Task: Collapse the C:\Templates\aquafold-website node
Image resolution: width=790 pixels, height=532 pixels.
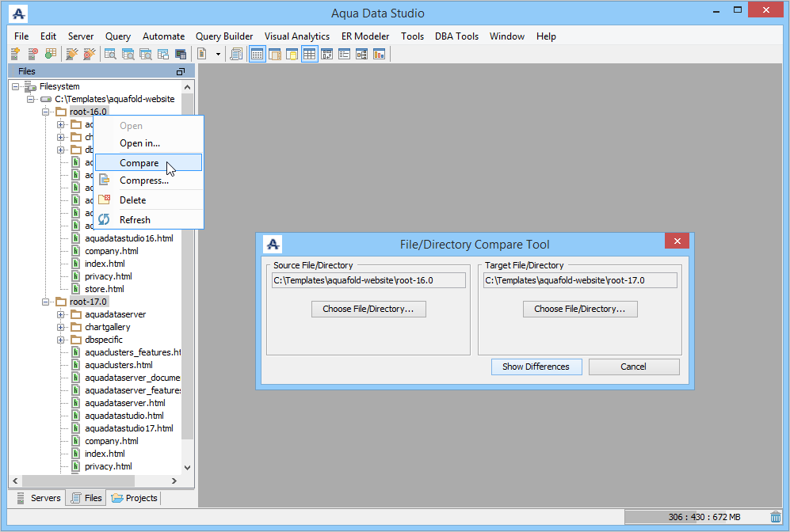Action: pyautogui.click(x=30, y=99)
